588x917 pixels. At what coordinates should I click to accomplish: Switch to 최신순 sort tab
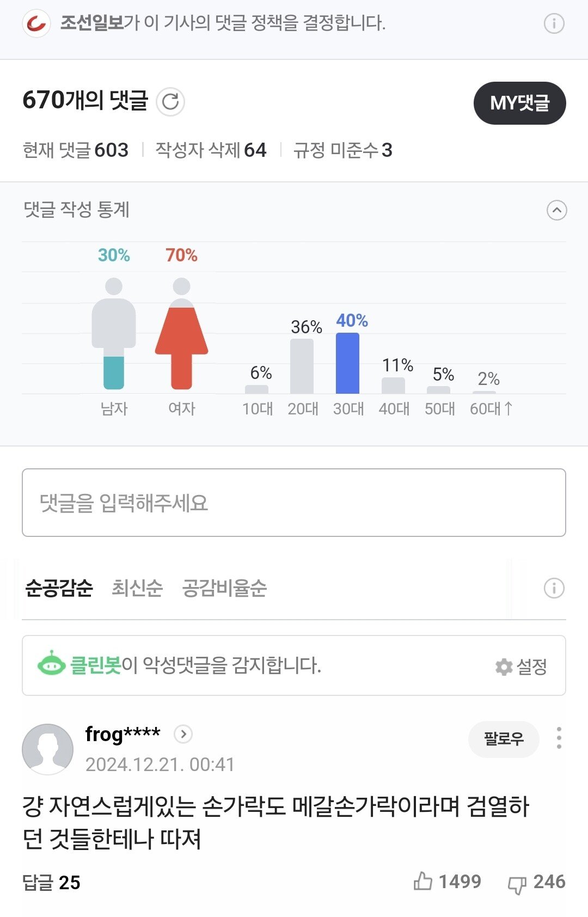point(137,588)
